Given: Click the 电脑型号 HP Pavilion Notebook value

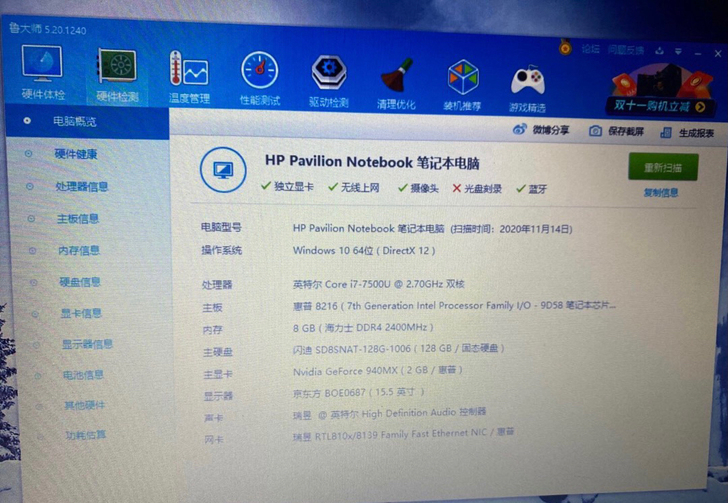Looking at the screenshot, I should (432, 229).
